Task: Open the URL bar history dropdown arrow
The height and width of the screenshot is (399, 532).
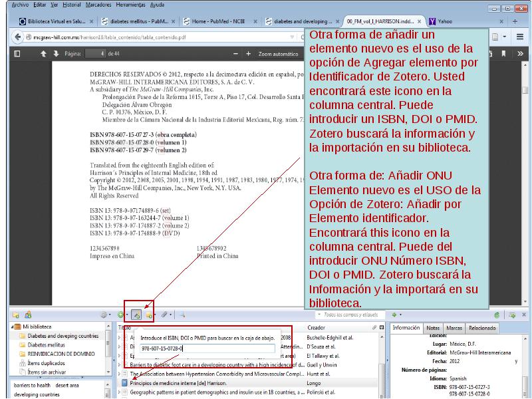Action: coord(292,37)
